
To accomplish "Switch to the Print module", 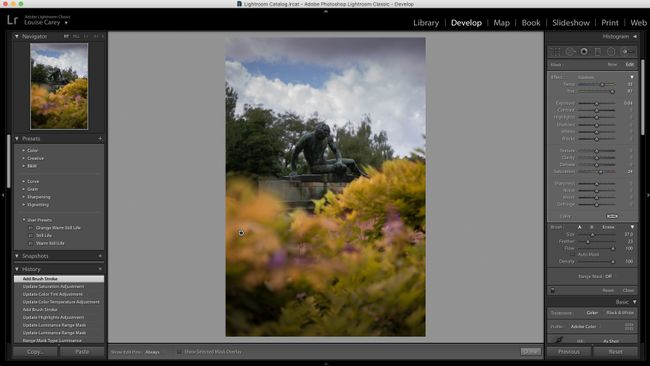I will 610,23.
